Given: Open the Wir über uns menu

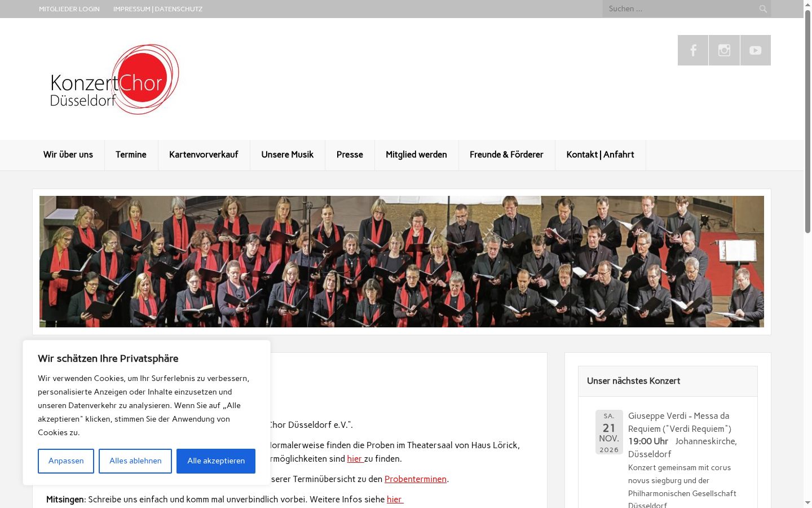Looking at the screenshot, I should click(x=68, y=155).
